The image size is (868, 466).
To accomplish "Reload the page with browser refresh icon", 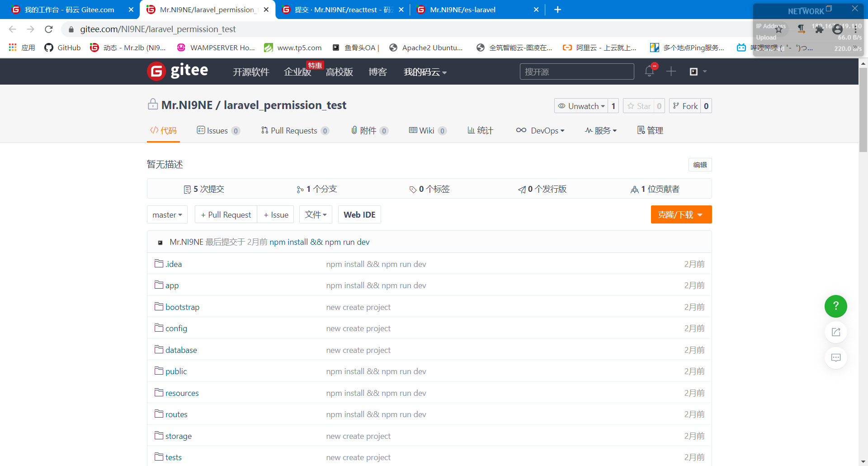I will (x=49, y=29).
